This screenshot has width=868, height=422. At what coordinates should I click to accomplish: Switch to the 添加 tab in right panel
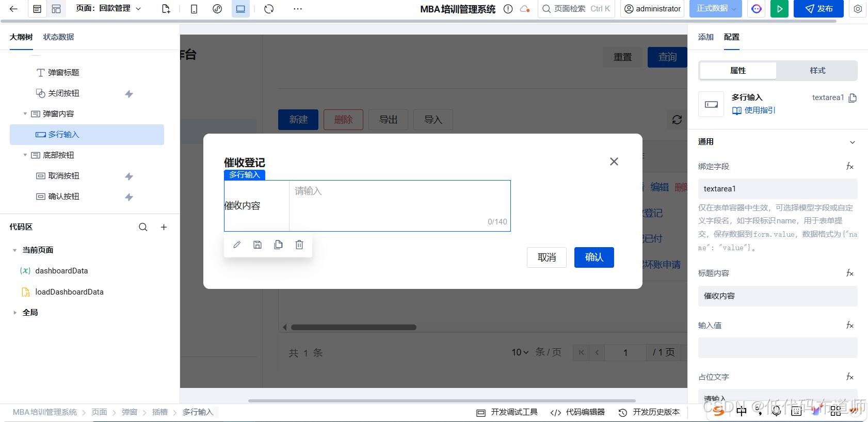[706, 37]
